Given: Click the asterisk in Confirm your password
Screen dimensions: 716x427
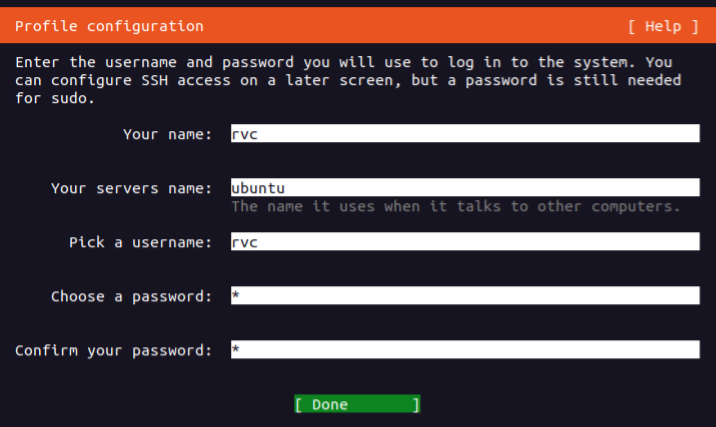Looking at the screenshot, I should click(x=236, y=350).
